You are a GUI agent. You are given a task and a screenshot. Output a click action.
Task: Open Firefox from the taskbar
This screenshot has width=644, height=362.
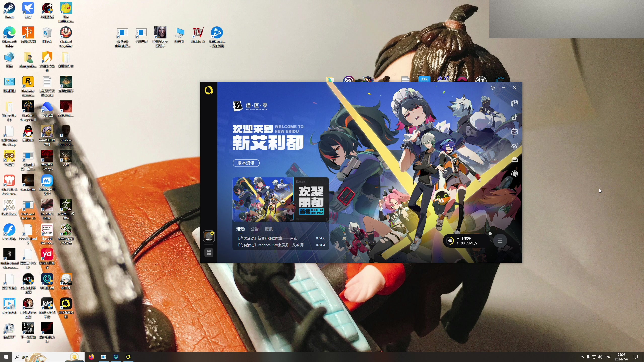pyautogui.click(x=91, y=357)
